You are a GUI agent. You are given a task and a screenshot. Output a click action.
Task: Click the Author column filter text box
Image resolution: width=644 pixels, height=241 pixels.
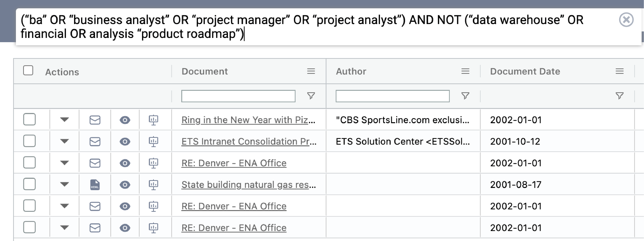pyautogui.click(x=393, y=96)
